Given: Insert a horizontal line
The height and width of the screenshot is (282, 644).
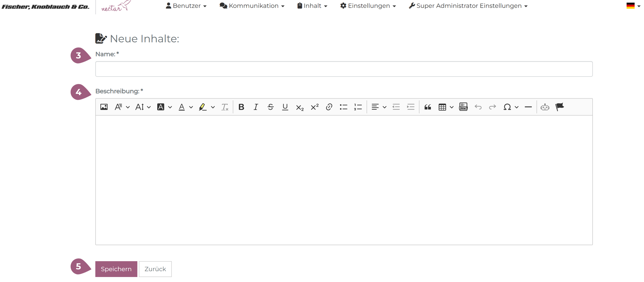Looking at the screenshot, I should (528, 107).
